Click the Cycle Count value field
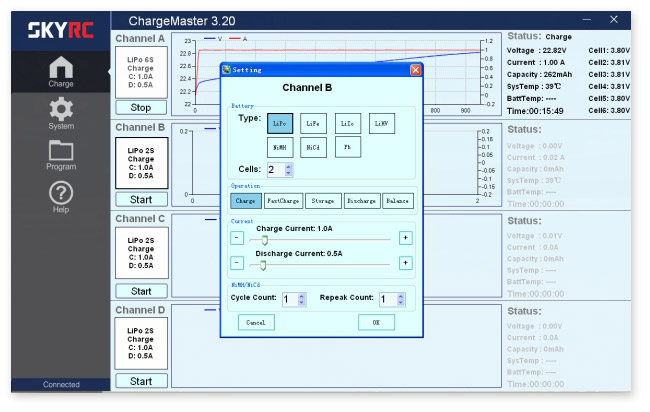The width and height of the screenshot is (650, 412). 290,299
